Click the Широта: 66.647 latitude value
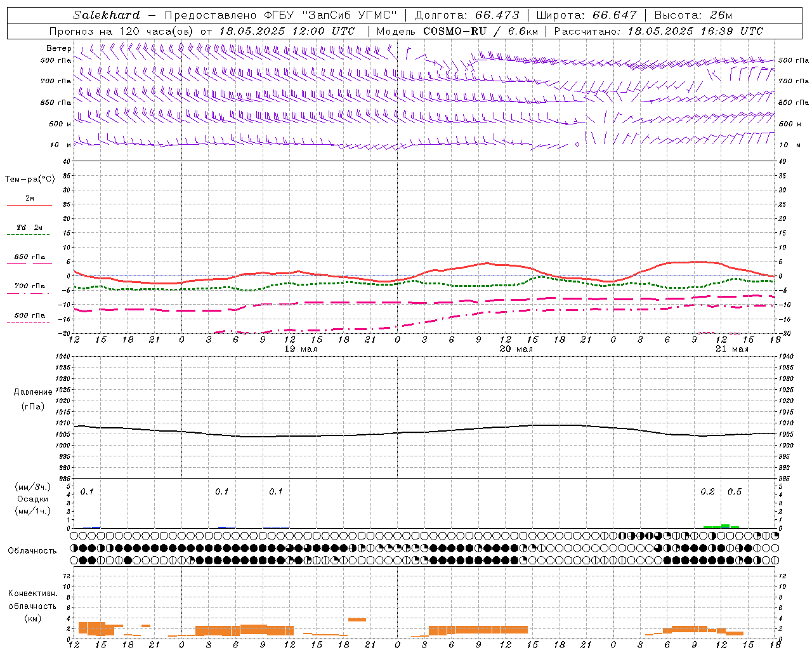 [x=587, y=15]
